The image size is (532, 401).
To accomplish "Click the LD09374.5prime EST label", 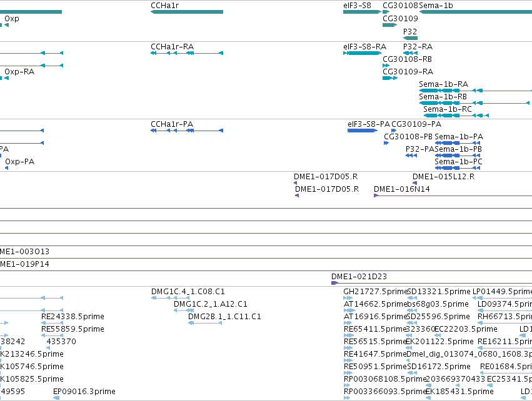I will click(505, 304).
